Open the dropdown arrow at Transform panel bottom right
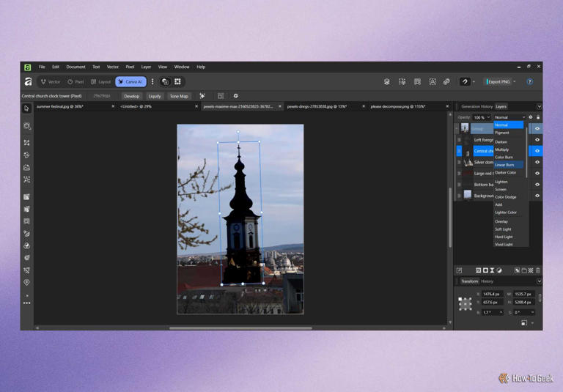This screenshot has height=392, width=563. [532, 323]
